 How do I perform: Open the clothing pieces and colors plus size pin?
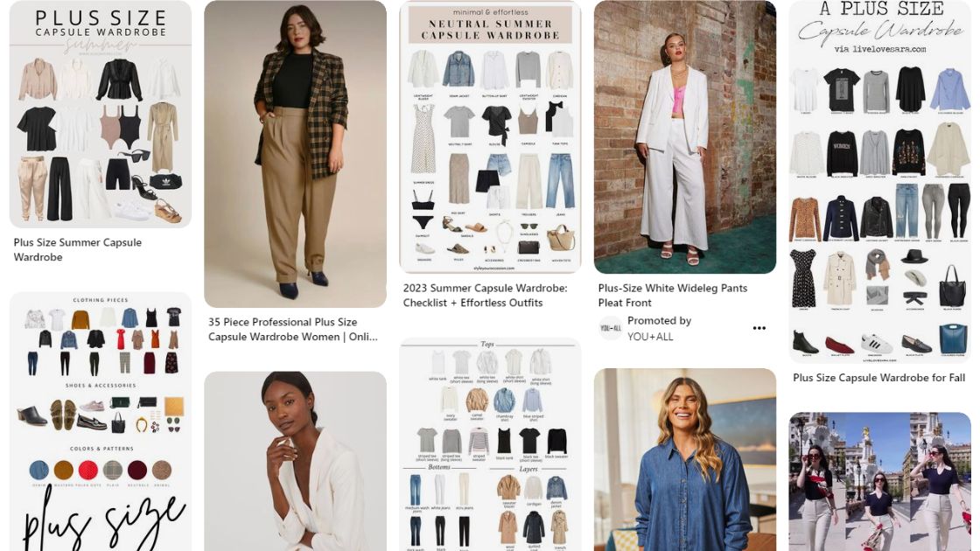tap(100, 422)
